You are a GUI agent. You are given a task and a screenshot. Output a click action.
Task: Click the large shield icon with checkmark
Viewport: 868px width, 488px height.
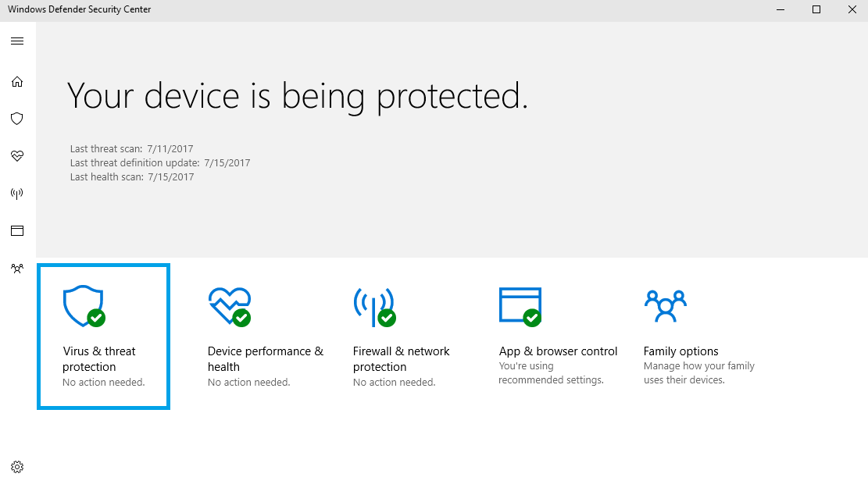[x=84, y=306]
